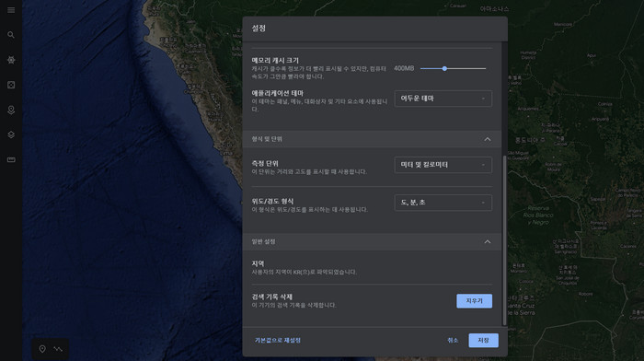Collapse the 형식 및 단위 section

point(487,139)
